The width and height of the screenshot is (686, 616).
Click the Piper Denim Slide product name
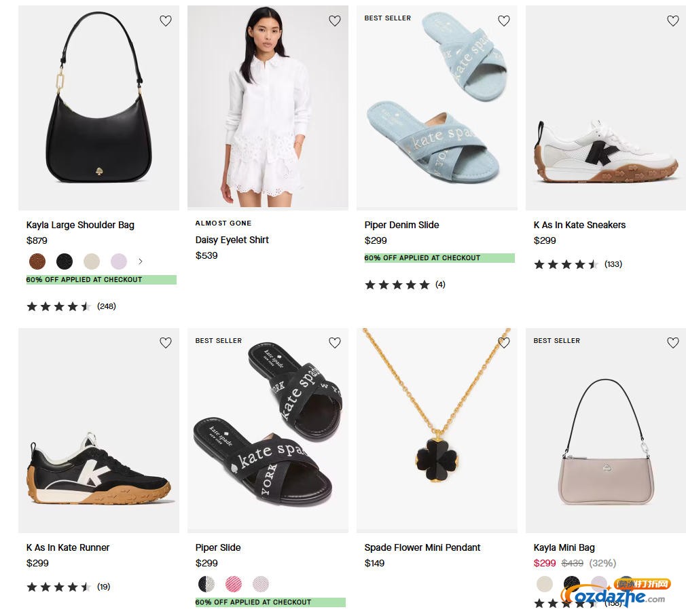pyautogui.click(x=401, y=225)
